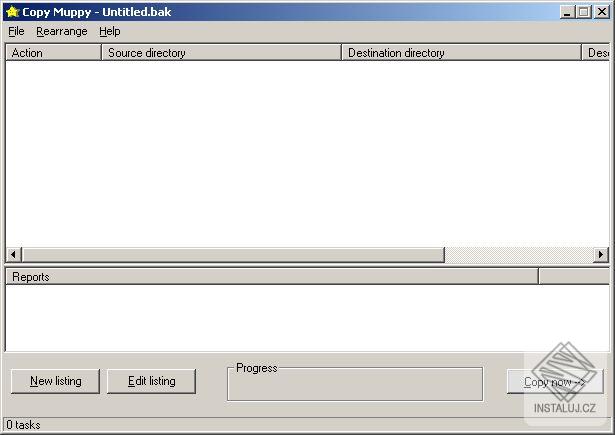Viewport: 615px width, 435px height.
Task: Click the '0 tasks' status bar text
Action: click(x=23, y=425)
